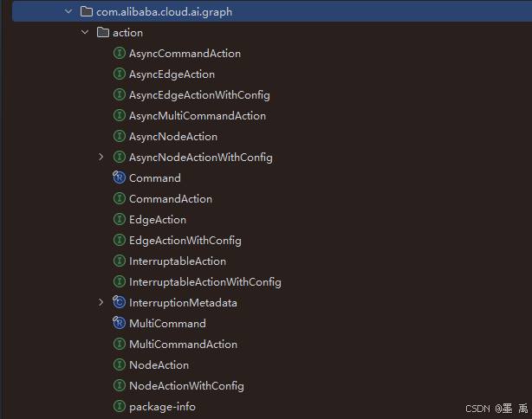This screenshot has height=419, width=532.
Task: Open the AsyncCommandAction file
Action: pyautogui.click(x=185, y=54)
